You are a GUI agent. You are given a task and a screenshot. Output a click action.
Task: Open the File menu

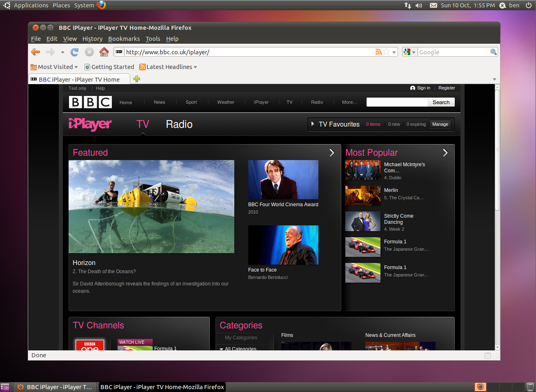tap(36, 39)
